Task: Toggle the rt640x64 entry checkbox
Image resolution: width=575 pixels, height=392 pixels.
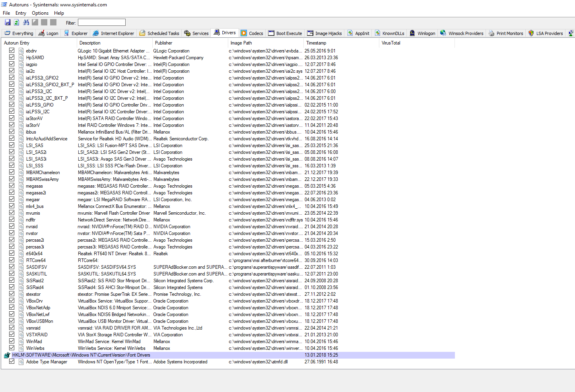Action: (x=12, y=253)
